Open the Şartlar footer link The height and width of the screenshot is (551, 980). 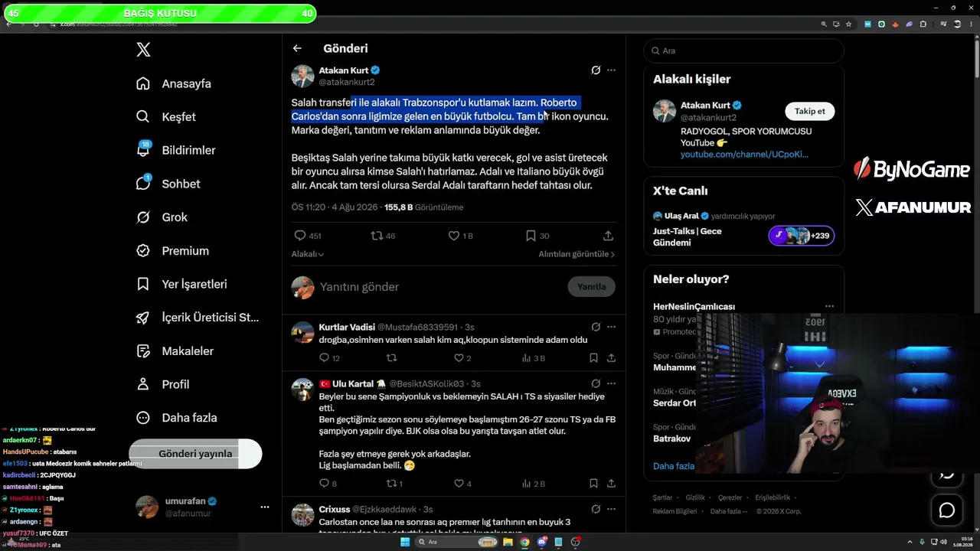point(662,497)
